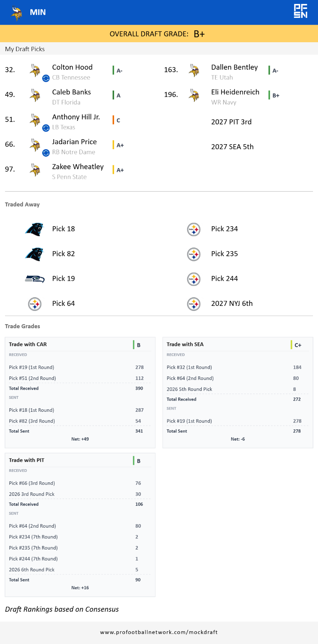This screenshot has width=318, height=644.
Task: Click the swap icon beside Jadarian Price
Action: coord(46,153)
